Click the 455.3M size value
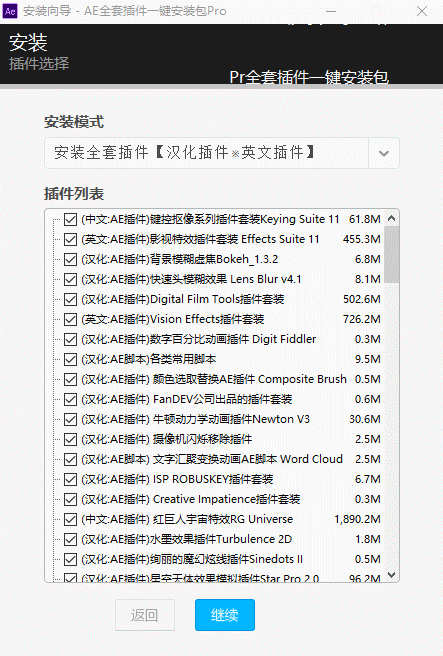The height and width of the screenshot is (656, 443). point(362,239)
